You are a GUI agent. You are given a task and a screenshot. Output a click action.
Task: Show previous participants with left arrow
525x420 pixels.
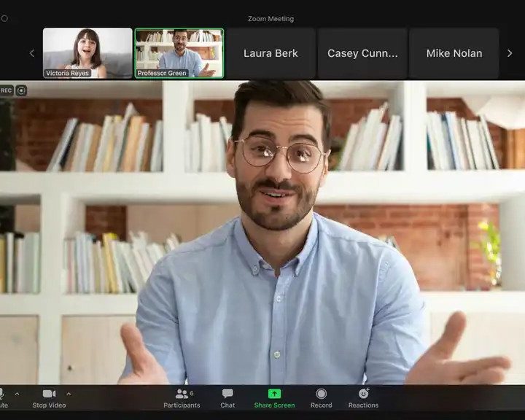(x=32, y=53)
